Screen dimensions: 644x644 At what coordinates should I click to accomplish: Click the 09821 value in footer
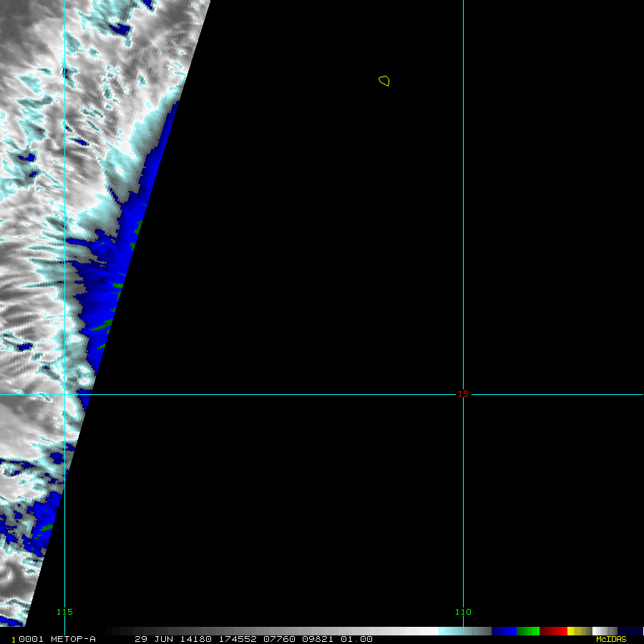point(318,639)
